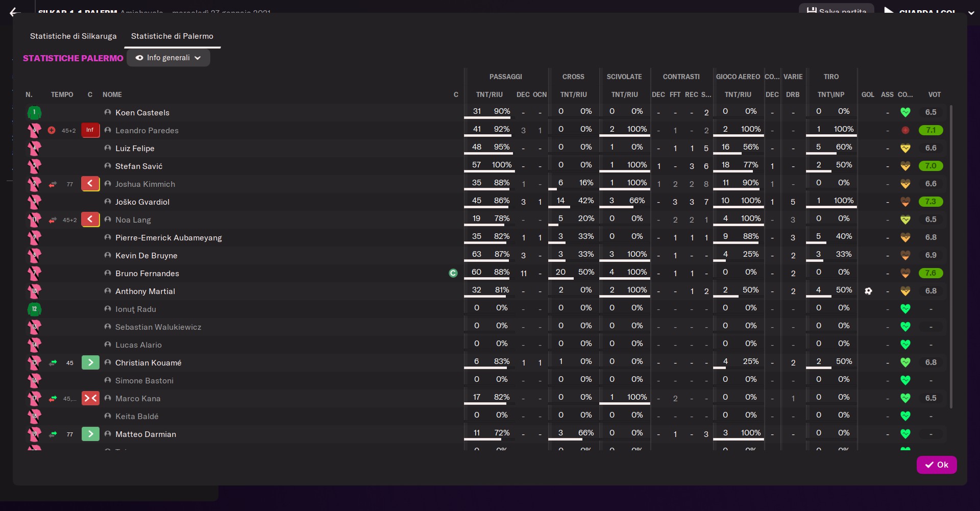Click the captain C badge for Bruno Fernandes
This screenshot has width=980, height=511.
point(453,273)
